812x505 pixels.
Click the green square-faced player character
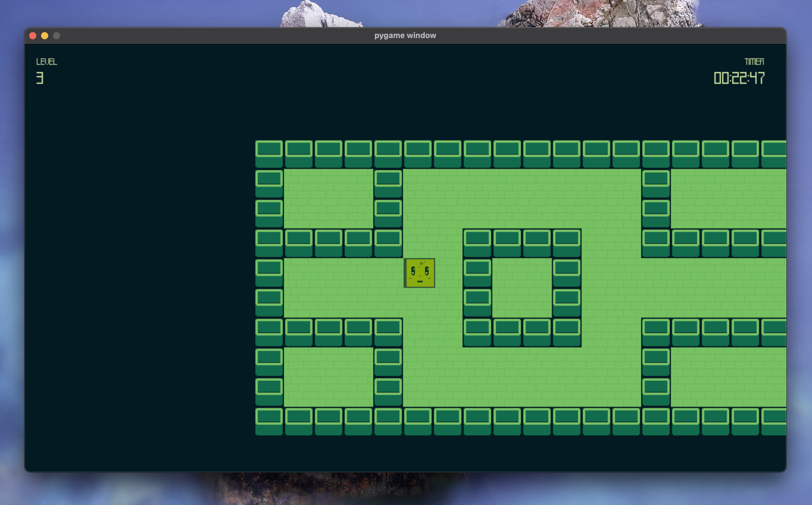[x=419, y=272]
